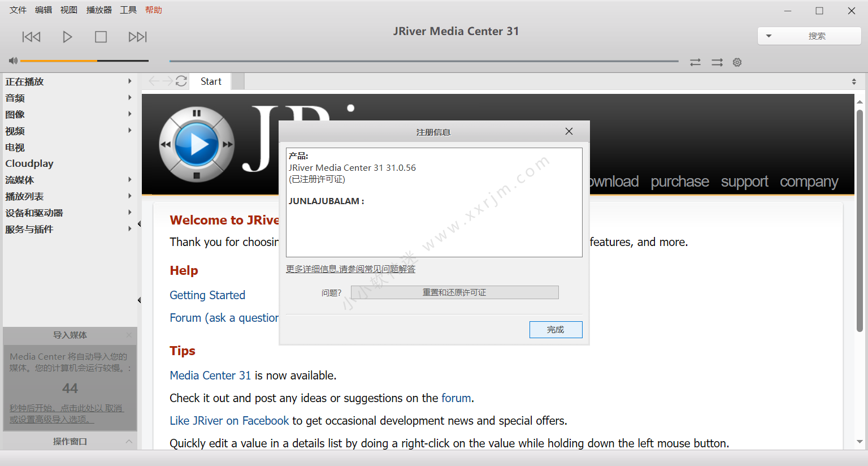Expand the 图像 section arrow
The image size is (868, 466).
tap(130, 114)
